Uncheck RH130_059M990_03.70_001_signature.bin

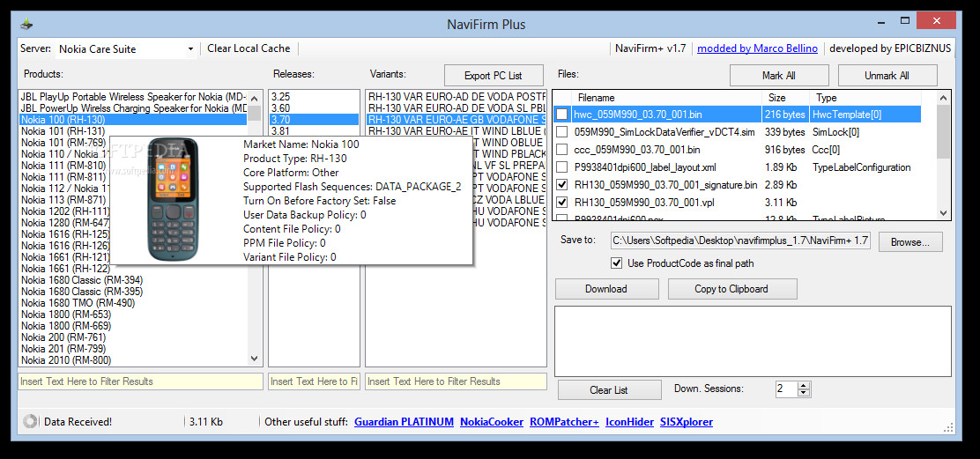tap(562, 185)
